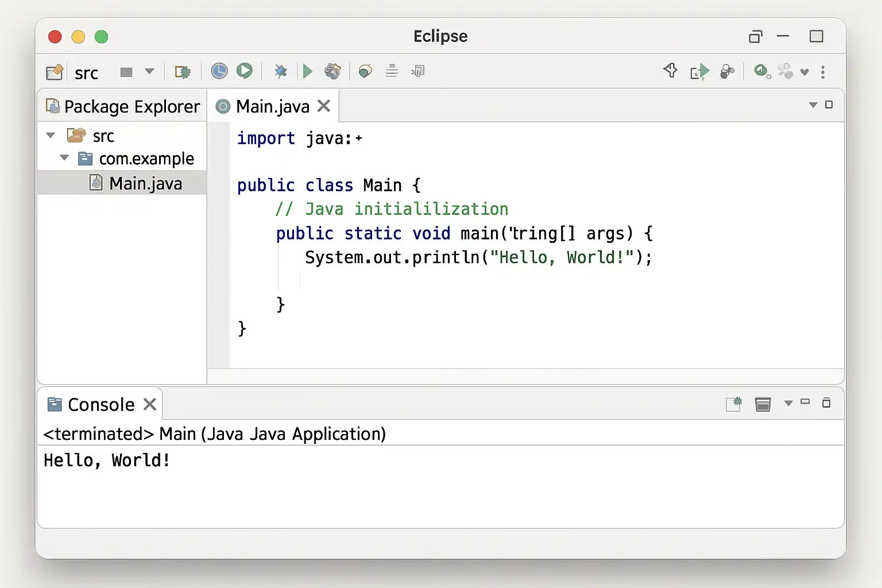This screenshot has height=588, width=882.
Task: Open the three-dot overflow menu
Action: (x=823, y=72)
